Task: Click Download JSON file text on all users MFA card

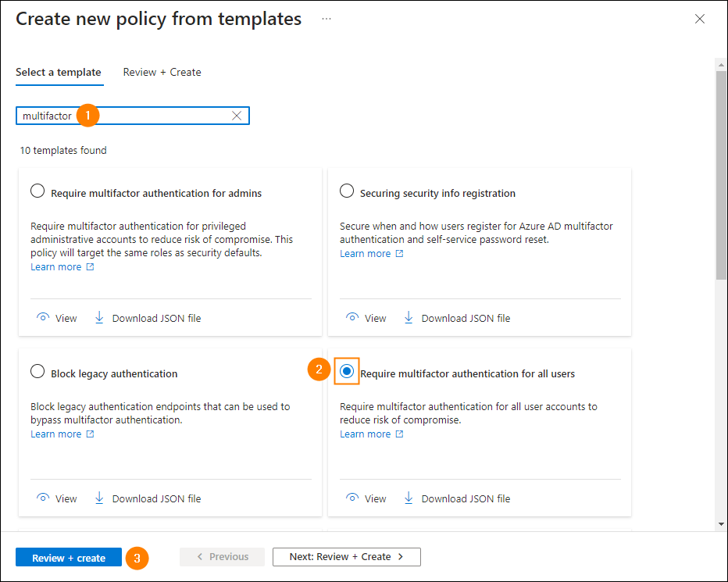Action: click(x=466, y=498)
